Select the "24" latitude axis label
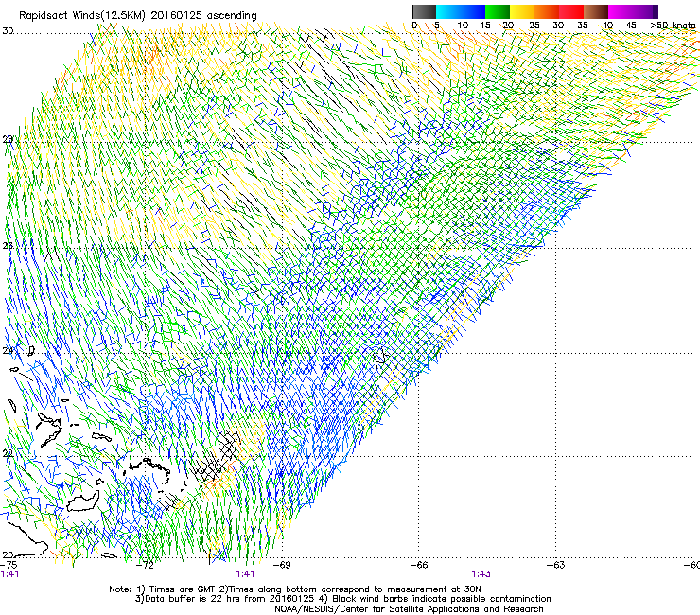Image resolution: width=700 pixels, height=615 pixels. [x=8, y=351]
